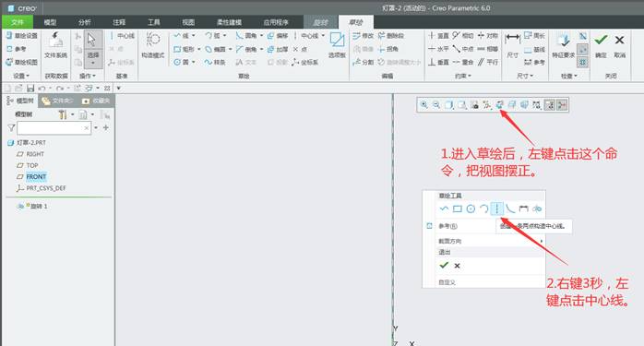Screen dimensions: 644x346
Task: Toggle the bottom inspect option in 检查 group
Action: (583, 63)
